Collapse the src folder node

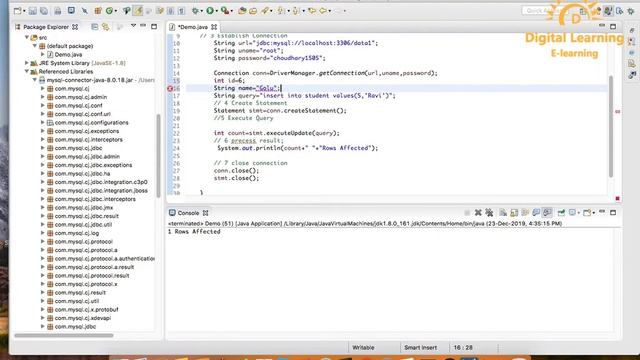tap(27, 38)
